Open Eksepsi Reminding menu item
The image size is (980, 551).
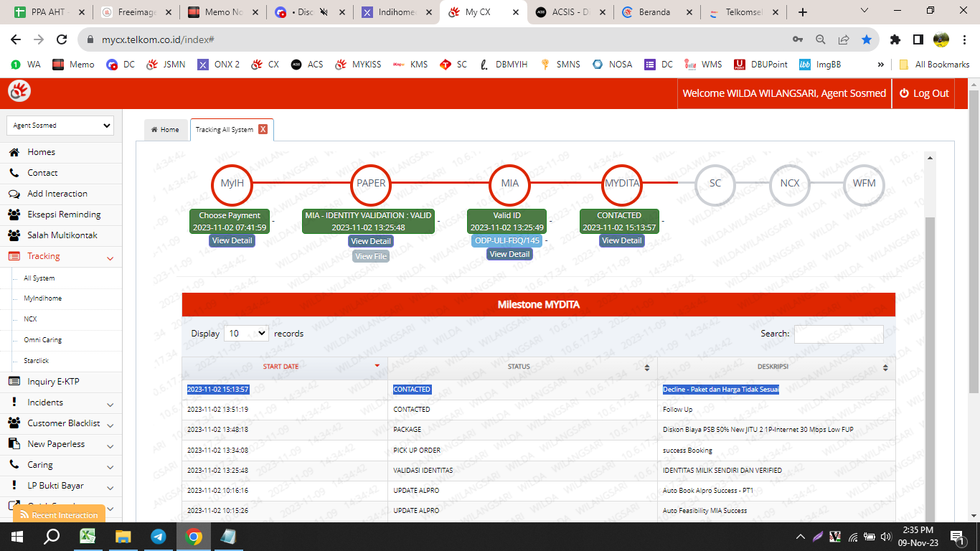coord(64,215)
